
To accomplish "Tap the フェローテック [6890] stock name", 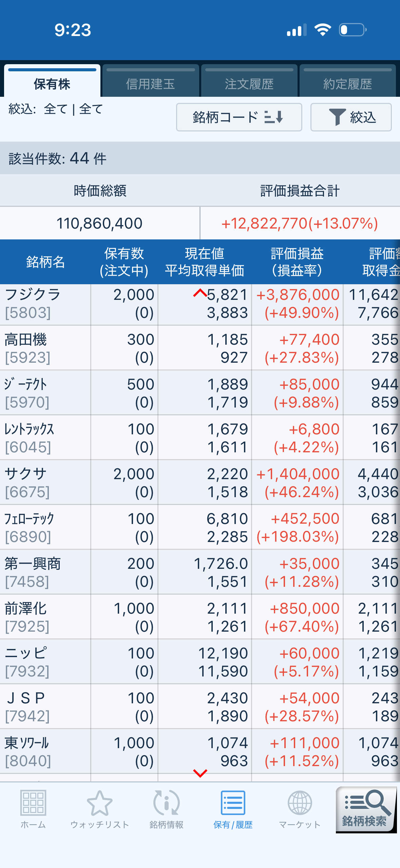I will (29, 519).
